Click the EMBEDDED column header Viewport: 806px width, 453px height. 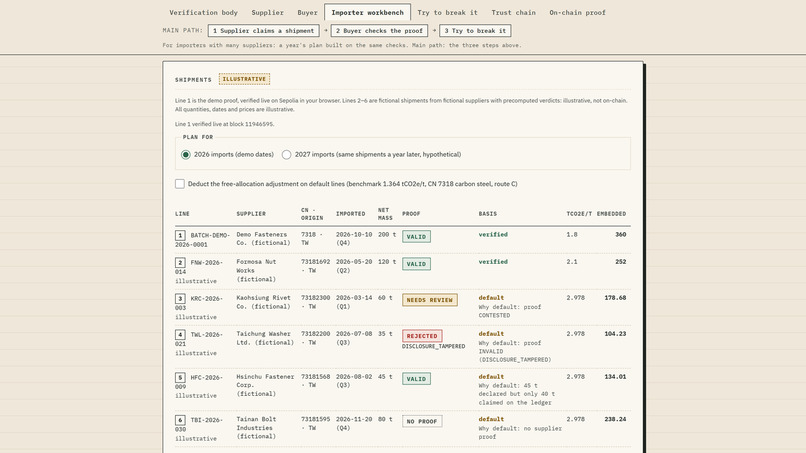pos(611,214)
